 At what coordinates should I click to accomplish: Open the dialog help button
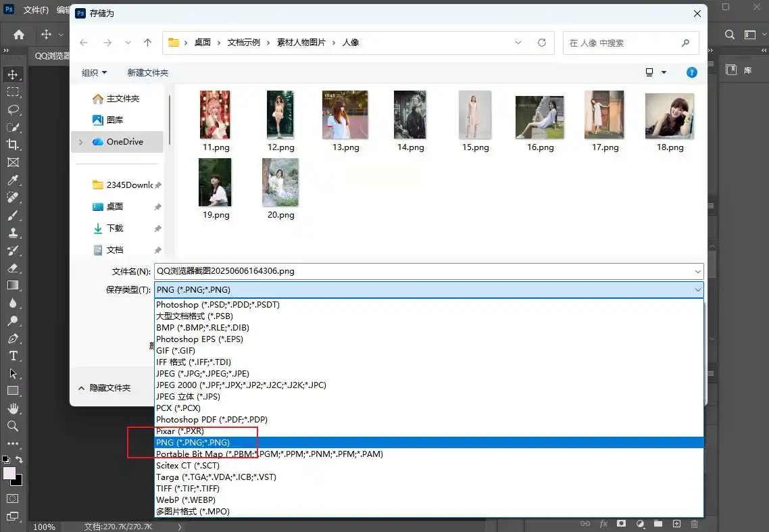691,72
